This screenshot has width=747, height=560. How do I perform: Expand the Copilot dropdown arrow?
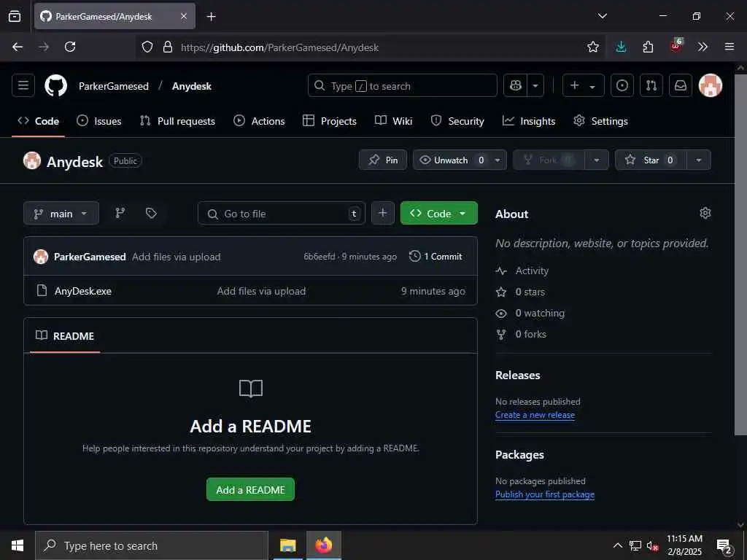coord(535,86)
